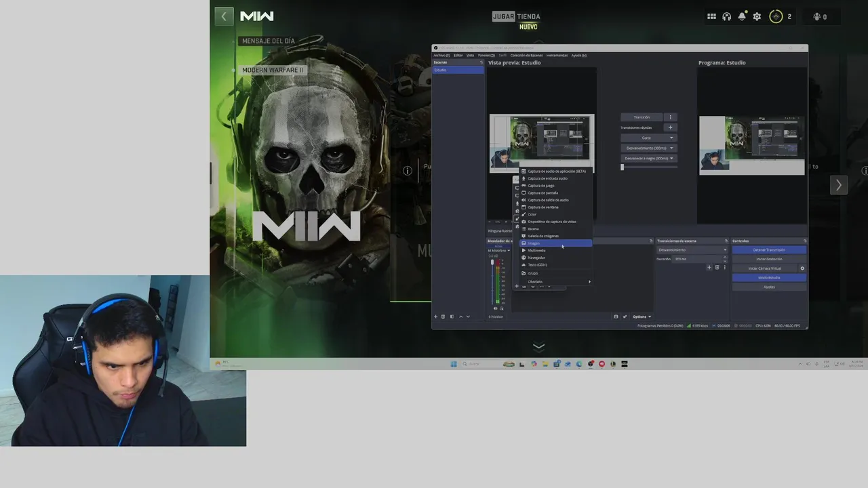Open the player rank emblem icon
Viewport: 868px width, 488px height.
(x=776, y=16)
